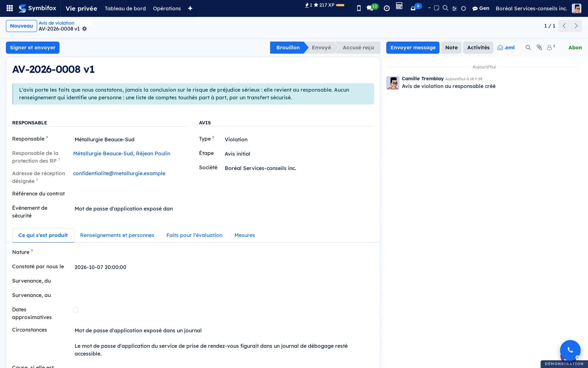Show the Nature field help question mark
The image size is (588, 368).
click(x=32, y=251)
